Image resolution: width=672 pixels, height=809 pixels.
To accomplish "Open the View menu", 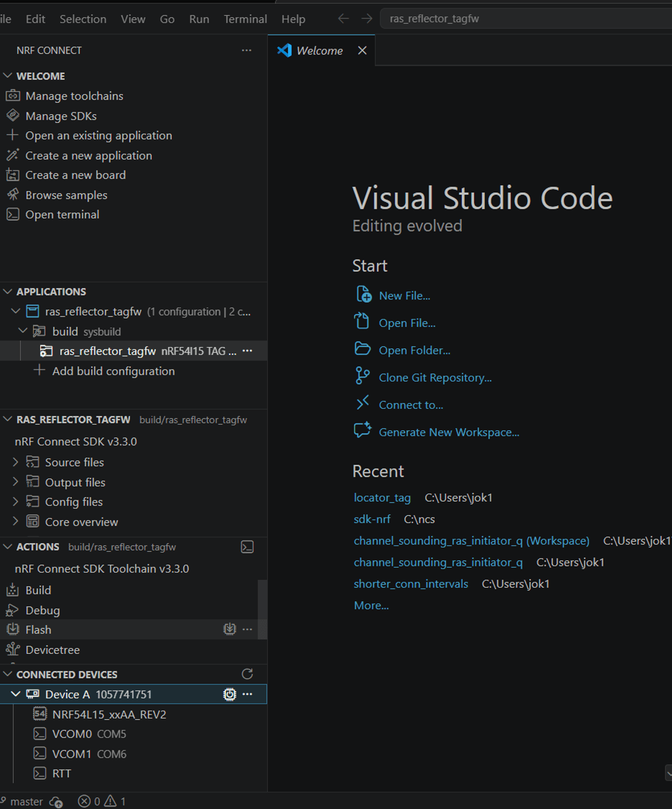I will coord(133,19).
